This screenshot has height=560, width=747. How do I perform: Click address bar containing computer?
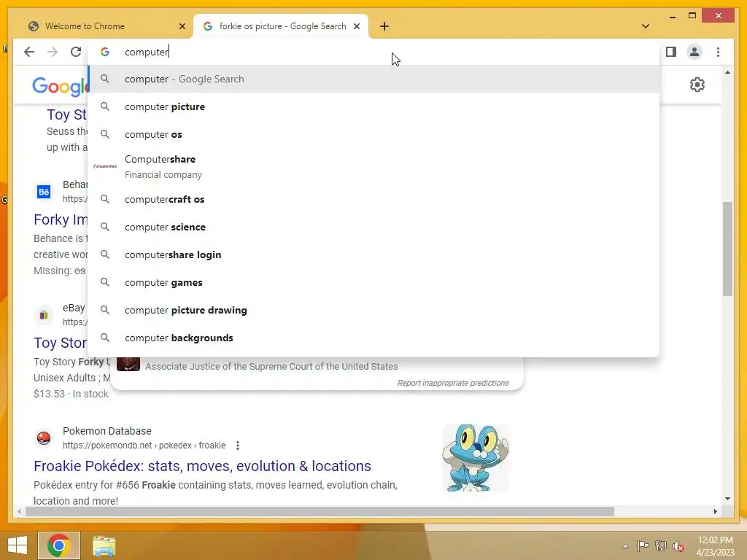click(374, 52)
